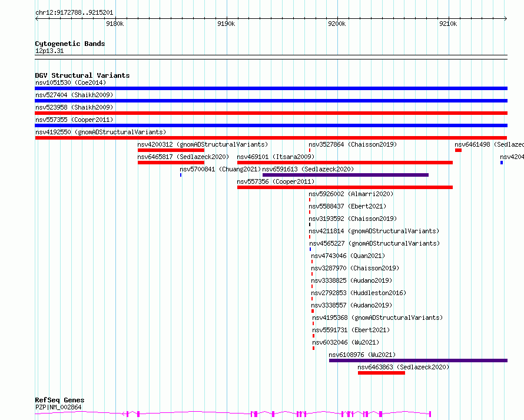This screenshot has width=524, height=420.
Task: Select the nsv5588437 (Ebert2021) label
Action: [347, 206]
